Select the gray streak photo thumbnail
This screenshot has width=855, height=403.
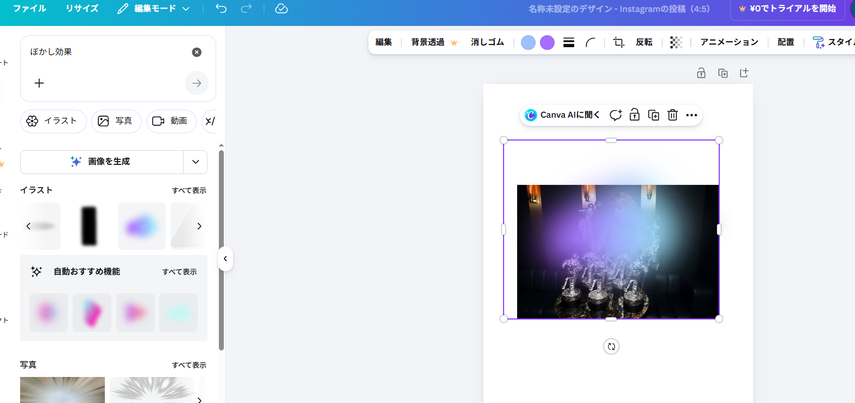(152, 390)
